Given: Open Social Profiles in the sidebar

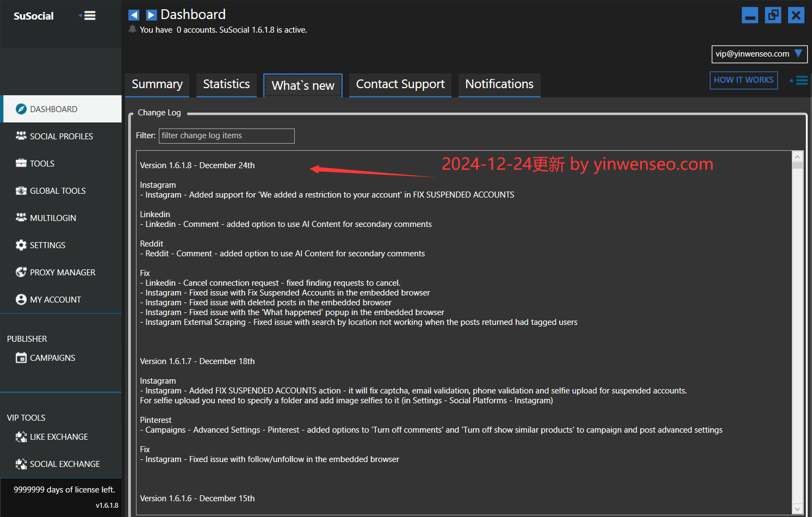Looking at the screenshot, I should click(61, 136).
